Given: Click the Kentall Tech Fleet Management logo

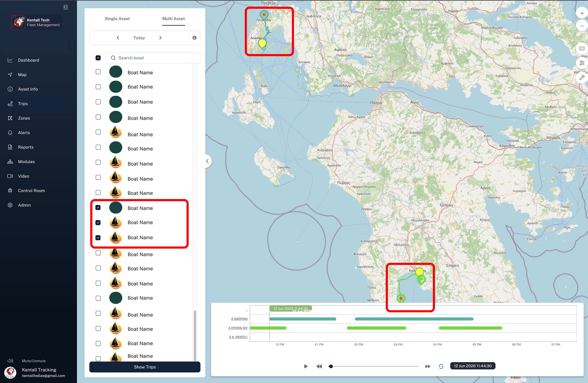Looking at the screenshot, I should click(x=37, y=22).
